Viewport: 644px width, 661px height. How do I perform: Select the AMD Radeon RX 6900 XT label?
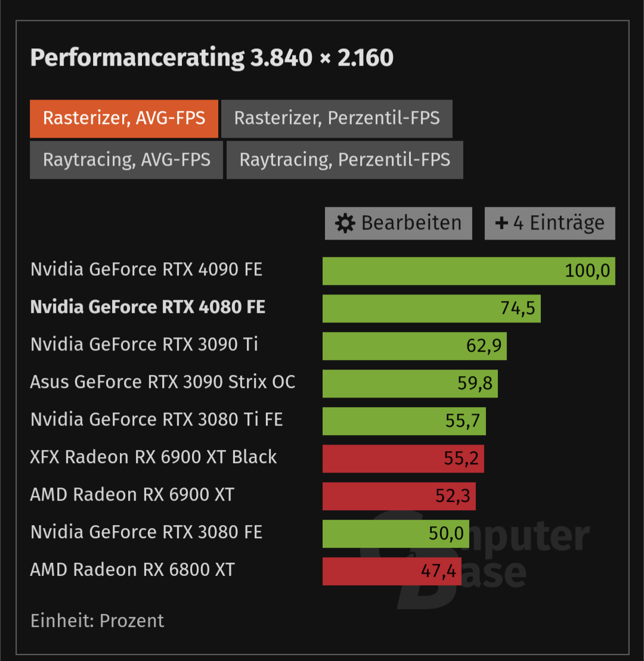[x=132, y=495]
